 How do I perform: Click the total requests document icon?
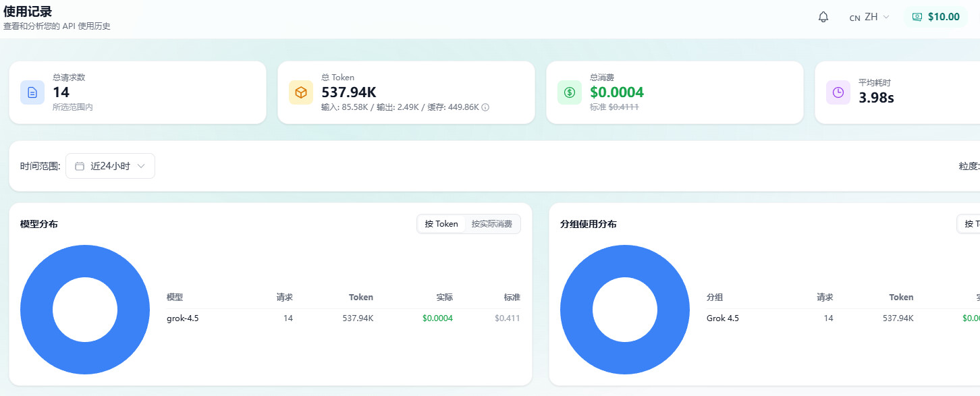(32, 92)
